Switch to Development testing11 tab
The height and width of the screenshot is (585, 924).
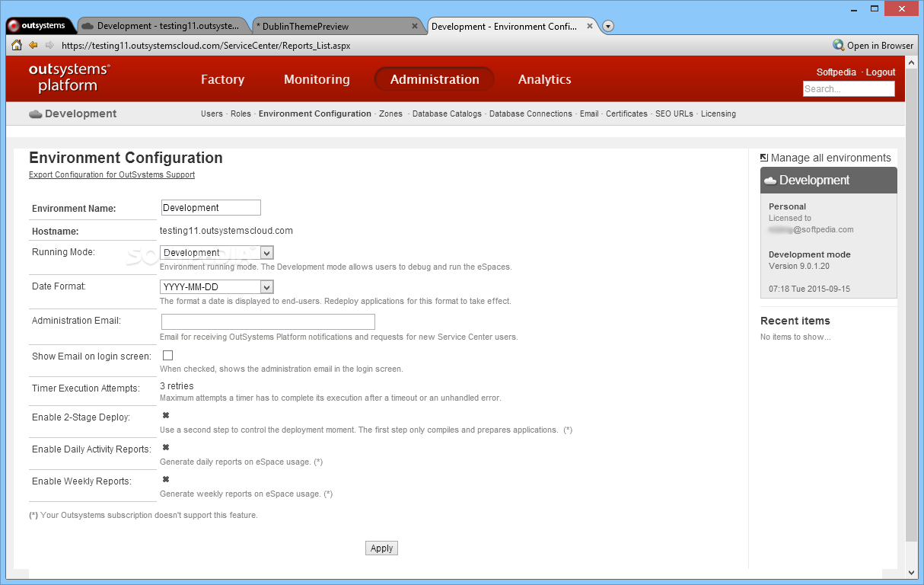click(x=164, y=26)
